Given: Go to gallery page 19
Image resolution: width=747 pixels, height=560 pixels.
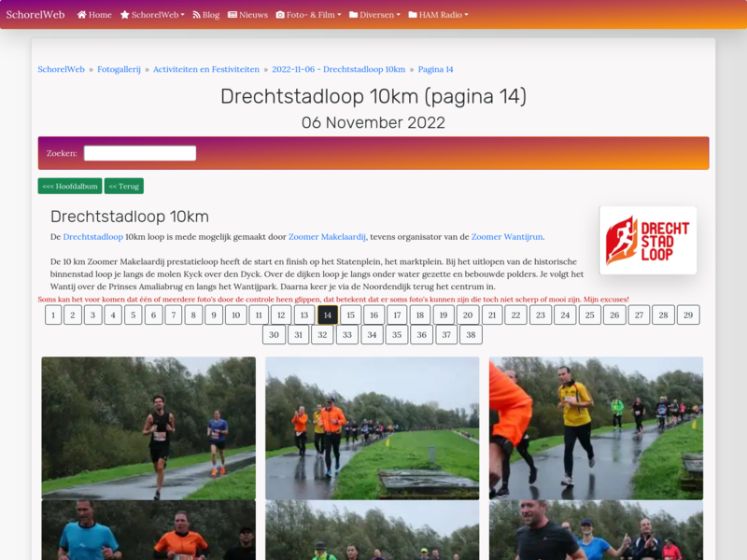Looking at the screenshot, I should [x=444, y=315].
